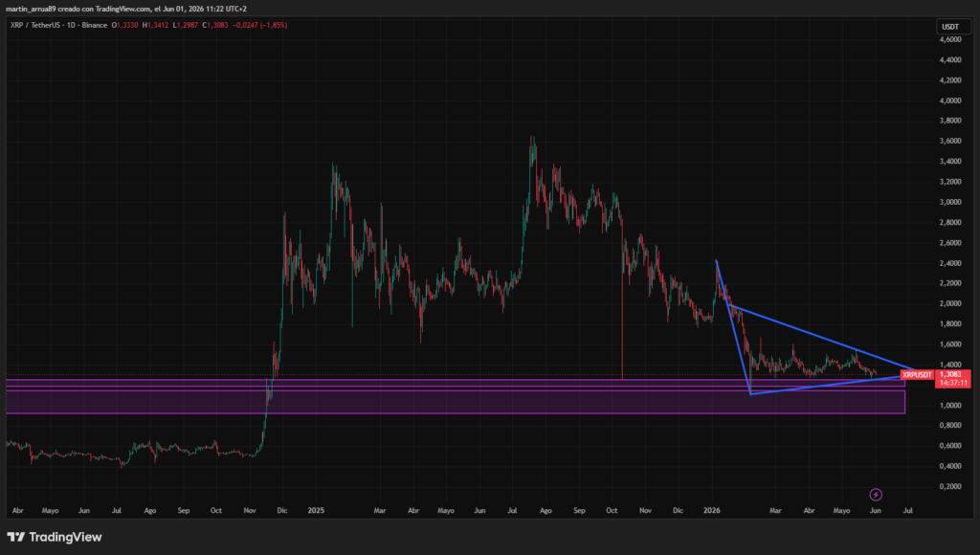The height and width of the screenshot is (555, 980).
Task: Click the Dic label just before 2025
Action: tap(282, 511)
